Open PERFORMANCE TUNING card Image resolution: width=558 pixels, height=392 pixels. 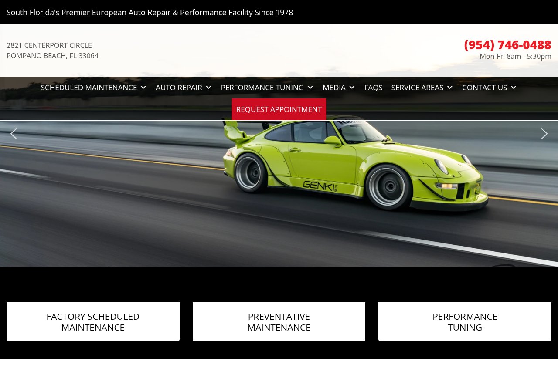pyautogui.click(x=465, y=321)
